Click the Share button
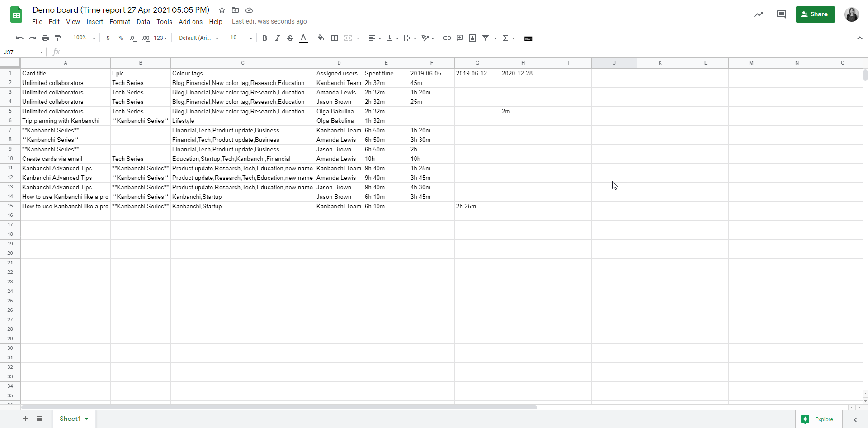This screenshot has width=868, height=428. 815,14
